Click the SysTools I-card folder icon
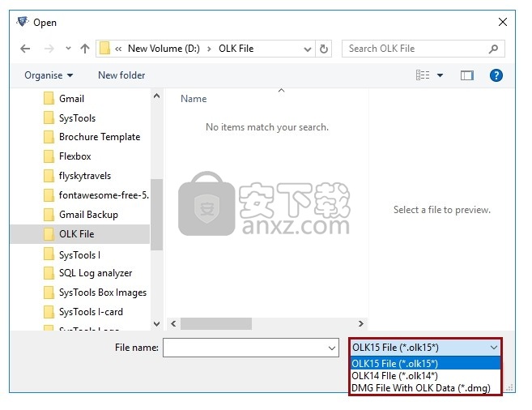 [49, 312]
